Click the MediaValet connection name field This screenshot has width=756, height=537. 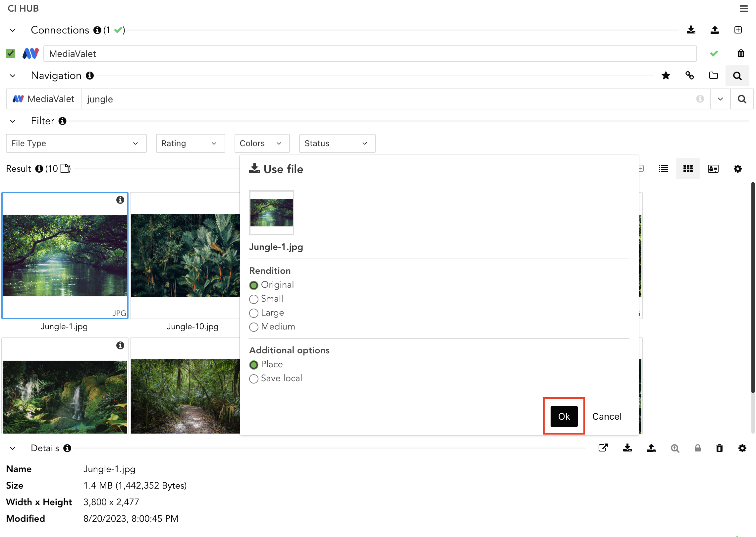click(370, 53)
